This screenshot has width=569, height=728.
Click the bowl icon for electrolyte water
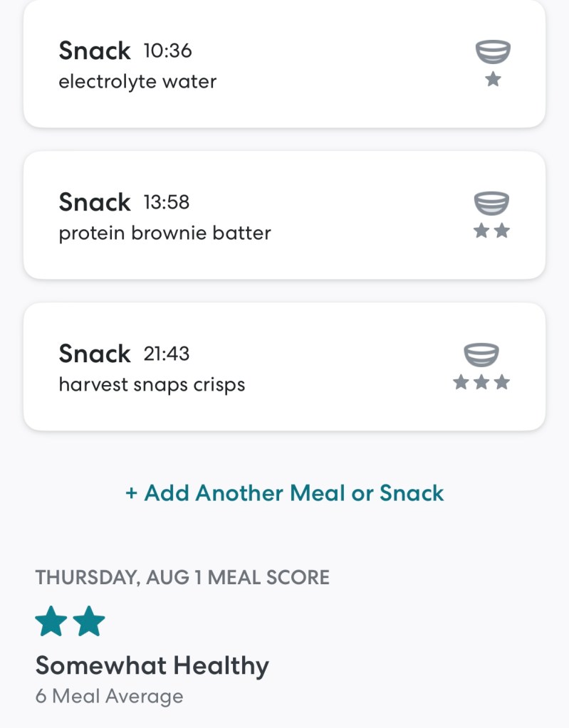tap(493, 53)
